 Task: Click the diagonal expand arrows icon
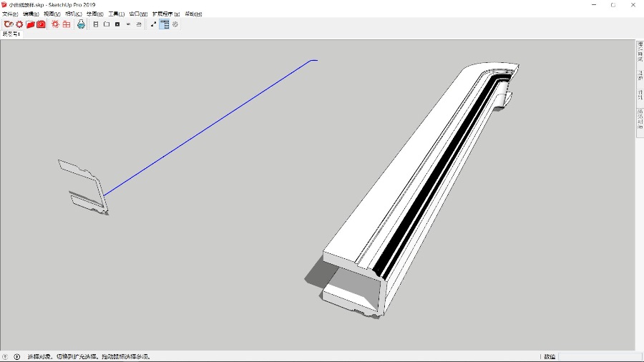(x=153, y=24)
